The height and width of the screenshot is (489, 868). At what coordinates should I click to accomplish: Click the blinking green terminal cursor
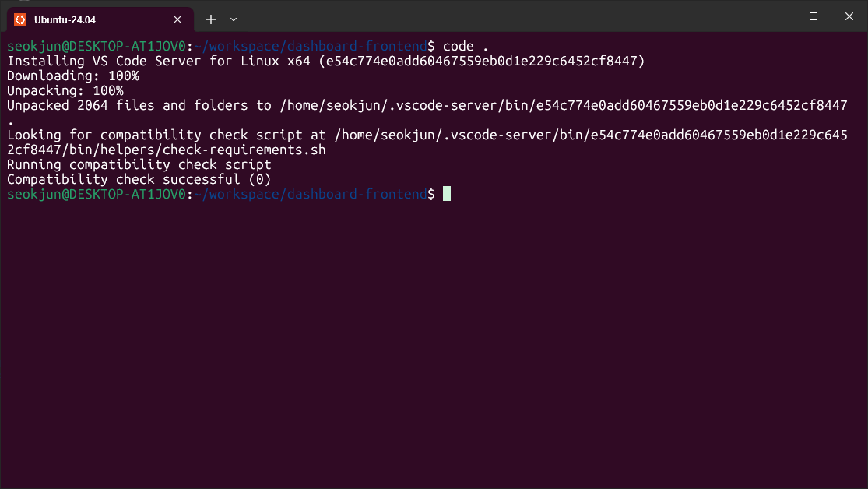(447, 193)
